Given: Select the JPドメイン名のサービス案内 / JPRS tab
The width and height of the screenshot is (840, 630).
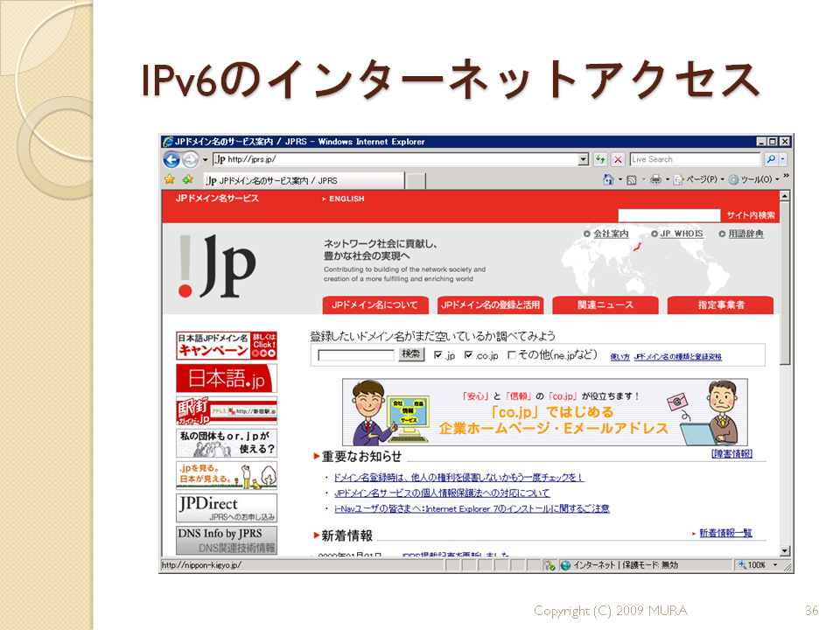Looking at the screenshot, I should coord(304,180).
